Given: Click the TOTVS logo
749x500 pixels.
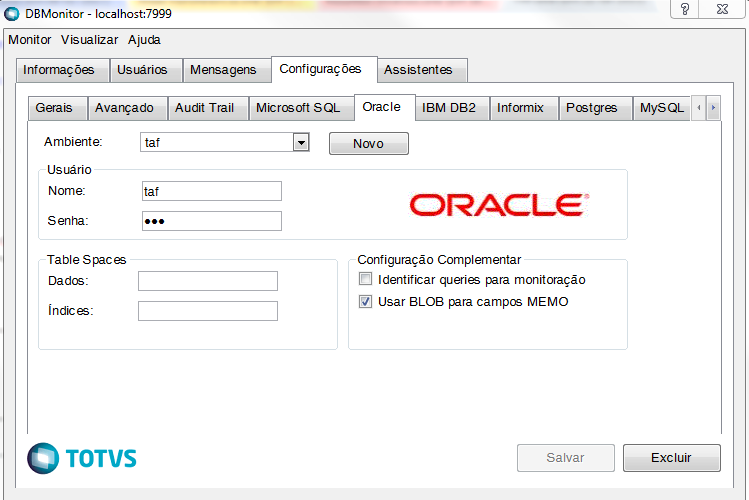Looking at the screenshot, I should 82,458.
